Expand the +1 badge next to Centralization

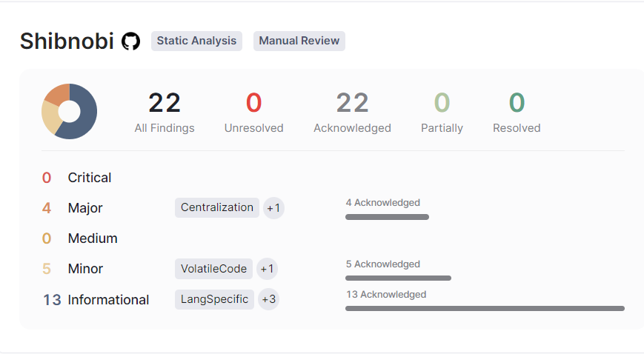273,208
